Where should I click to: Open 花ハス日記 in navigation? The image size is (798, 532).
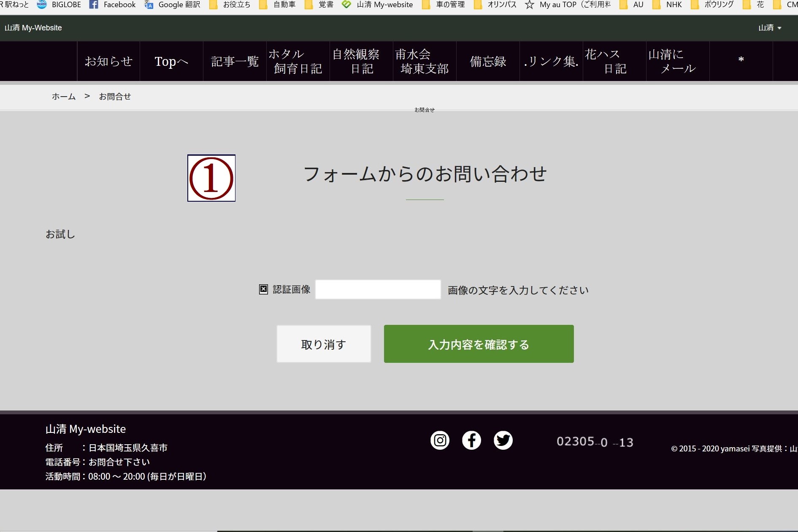tap(614, 61)
